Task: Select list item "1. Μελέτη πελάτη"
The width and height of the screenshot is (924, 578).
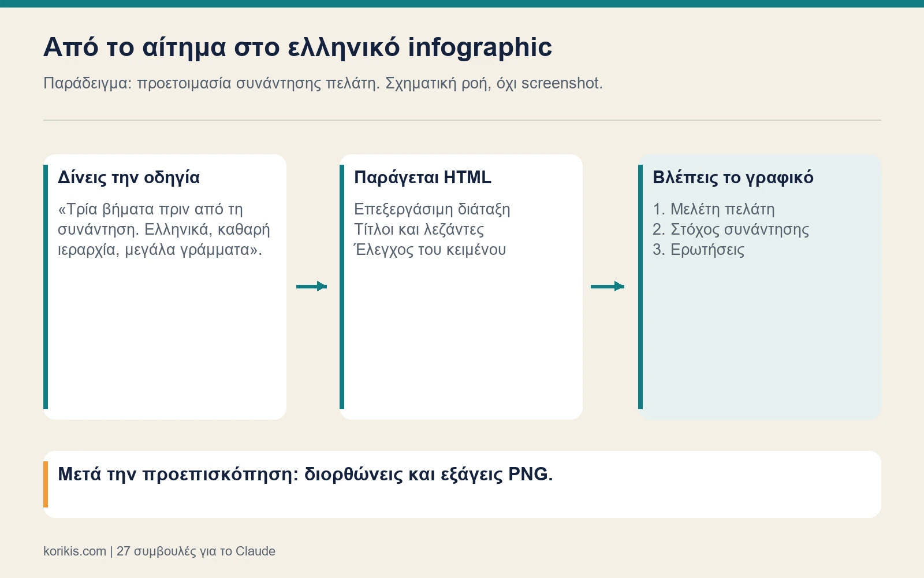Action: tap(714, 209)
